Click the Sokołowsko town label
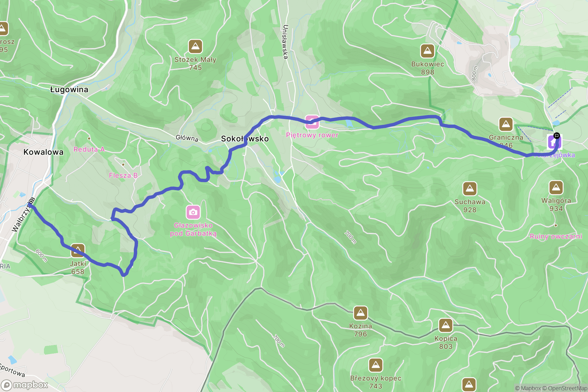This screenshot has width=588, height=392. [x=245, y=139]
